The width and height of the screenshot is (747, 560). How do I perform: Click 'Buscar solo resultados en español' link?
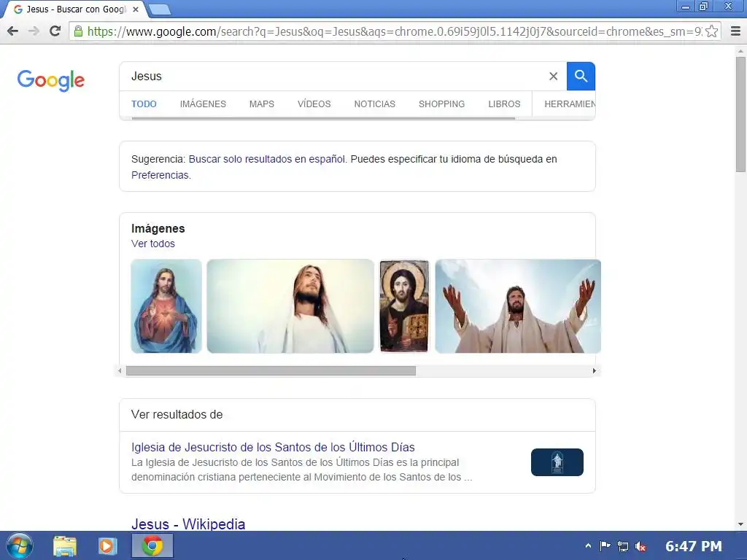267,159
